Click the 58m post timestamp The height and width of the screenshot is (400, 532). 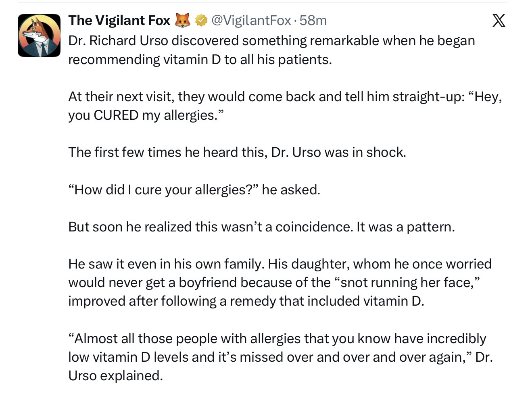pos(313,20)
